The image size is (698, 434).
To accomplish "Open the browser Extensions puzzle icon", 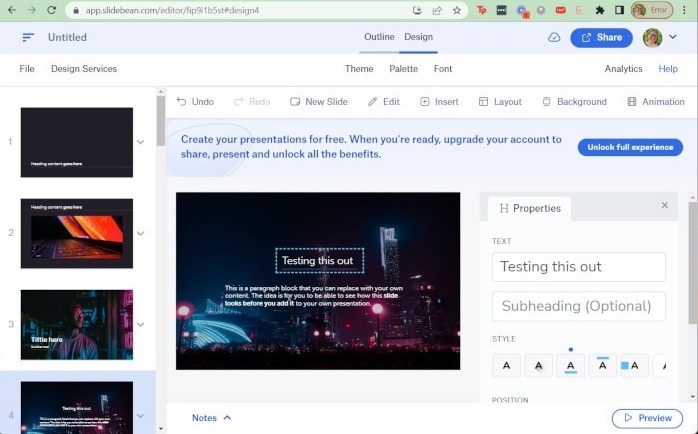I will [600, 10].
